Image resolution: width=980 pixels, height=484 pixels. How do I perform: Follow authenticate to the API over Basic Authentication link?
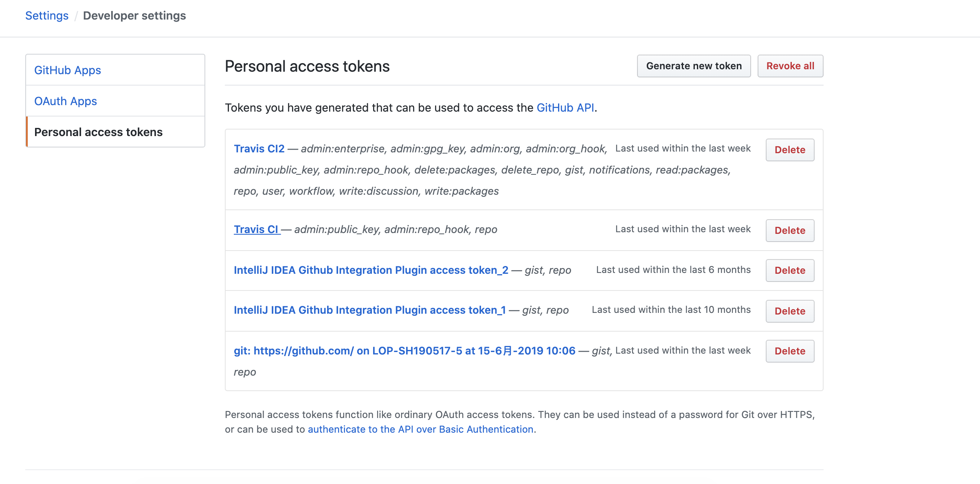[421, 429]
